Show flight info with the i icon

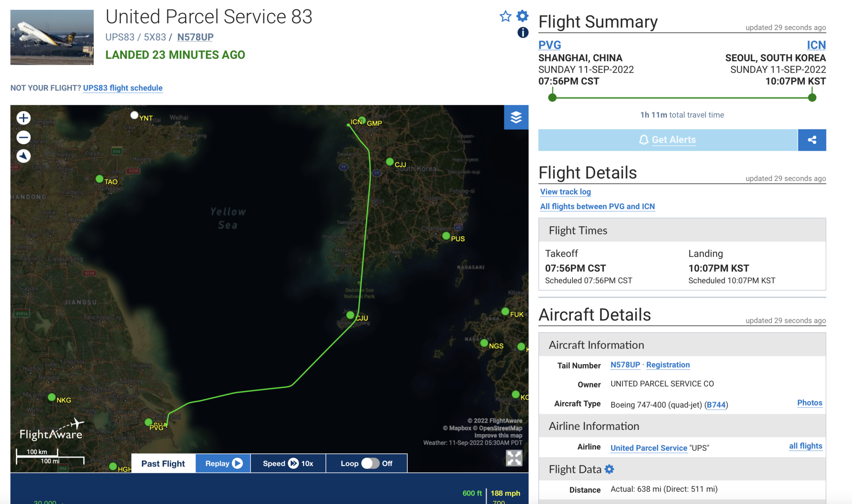pyautogui.click(x=523, y=32)
